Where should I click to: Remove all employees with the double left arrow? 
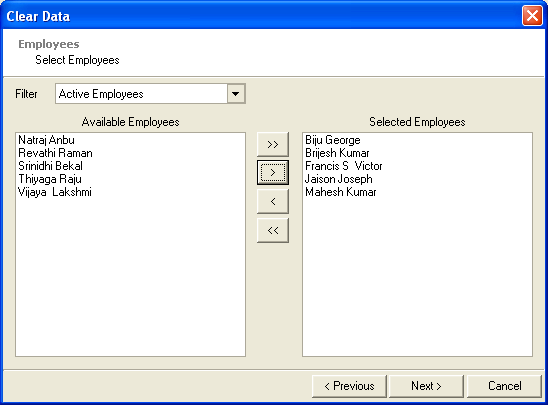pos(273,230)
